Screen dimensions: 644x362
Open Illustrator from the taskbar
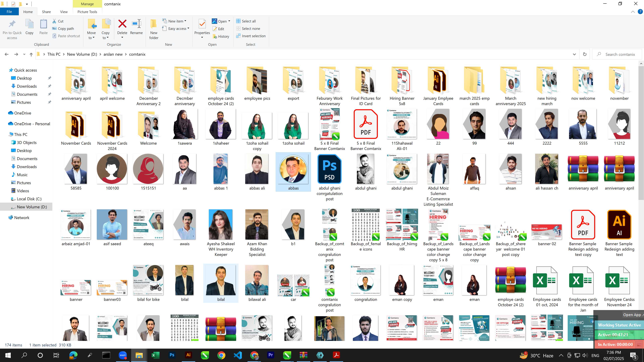pos(188,355)
